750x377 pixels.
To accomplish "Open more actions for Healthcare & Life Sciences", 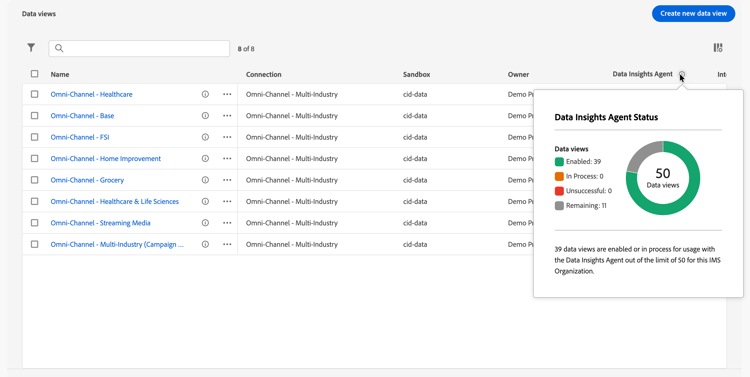I will pyautogui.click(x=227, y=201).
